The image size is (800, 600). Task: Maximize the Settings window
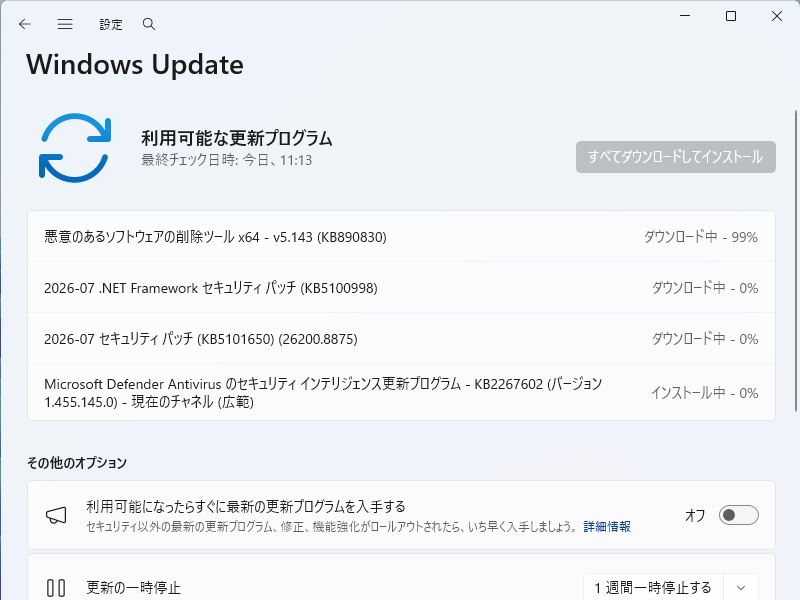[x=731, y=16]
